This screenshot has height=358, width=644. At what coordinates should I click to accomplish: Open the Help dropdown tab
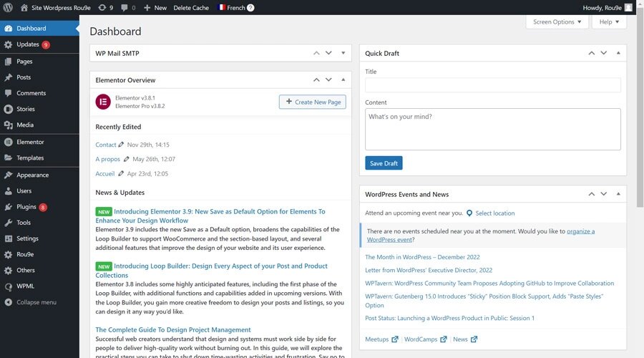coord(609,21)
